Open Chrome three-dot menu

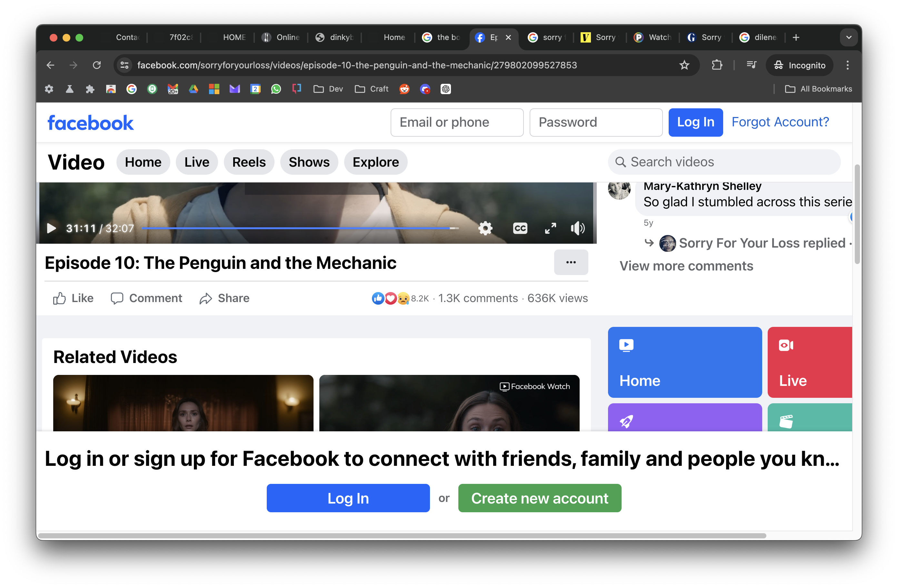pos(847,65)
